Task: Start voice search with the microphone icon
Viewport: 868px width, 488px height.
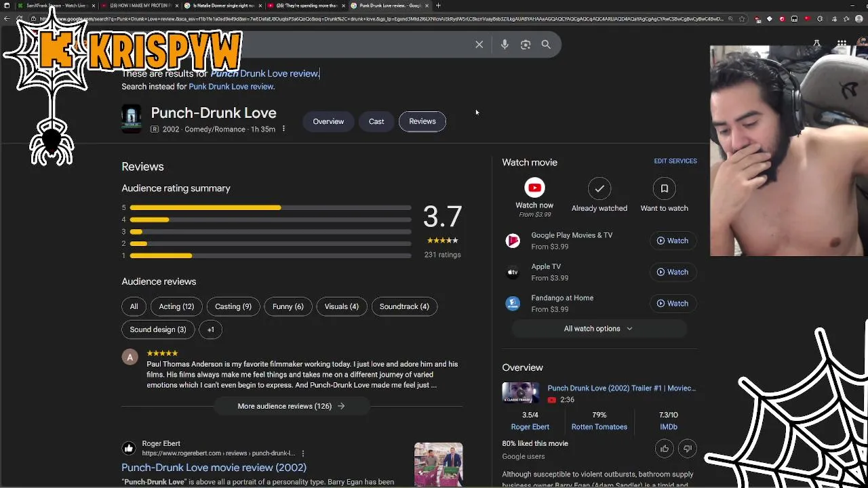Action: (x=505, y=44)
